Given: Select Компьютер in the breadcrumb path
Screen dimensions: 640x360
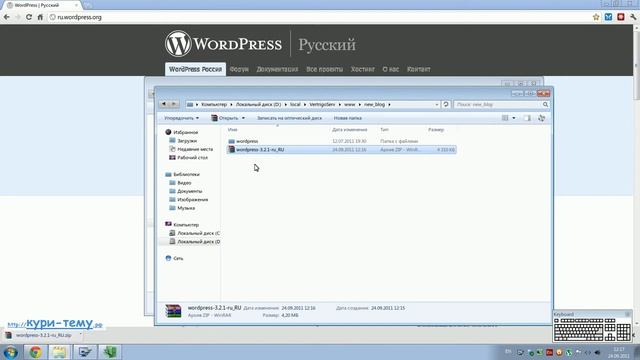Looking at the screenshot, I should [x=214, y=104].
